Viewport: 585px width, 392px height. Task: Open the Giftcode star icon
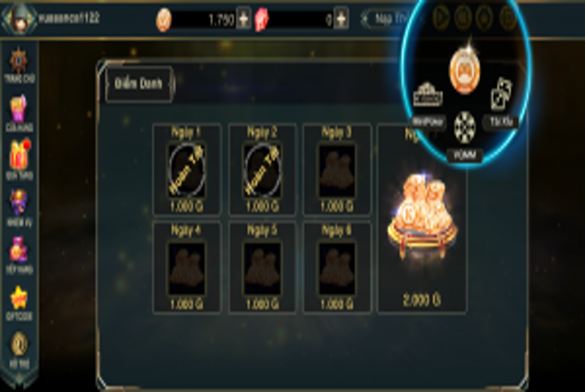19,303
